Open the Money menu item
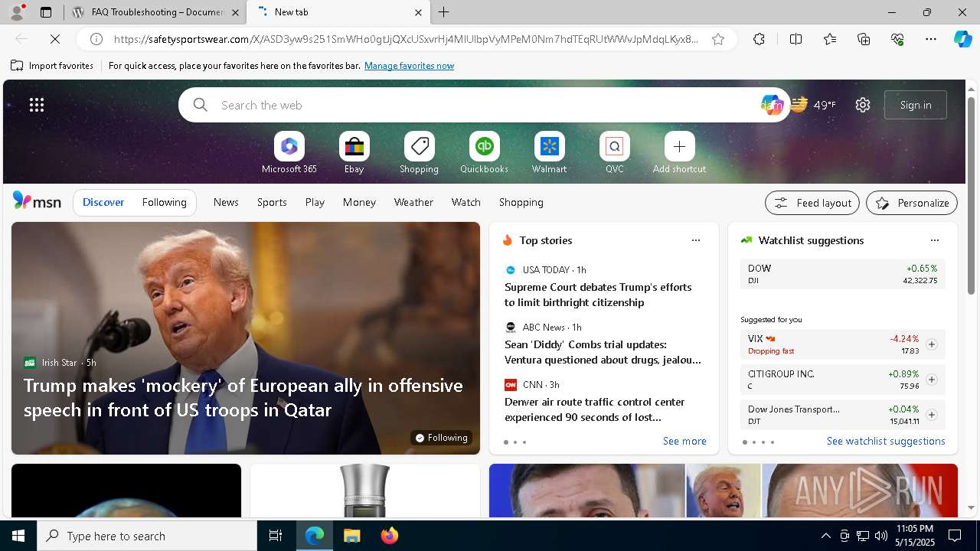 point(359,202)
